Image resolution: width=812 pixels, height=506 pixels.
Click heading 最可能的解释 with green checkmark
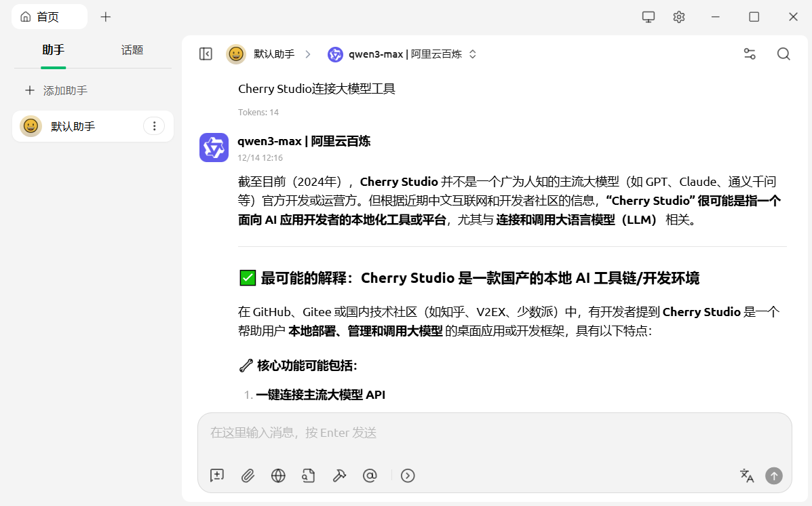469,278
